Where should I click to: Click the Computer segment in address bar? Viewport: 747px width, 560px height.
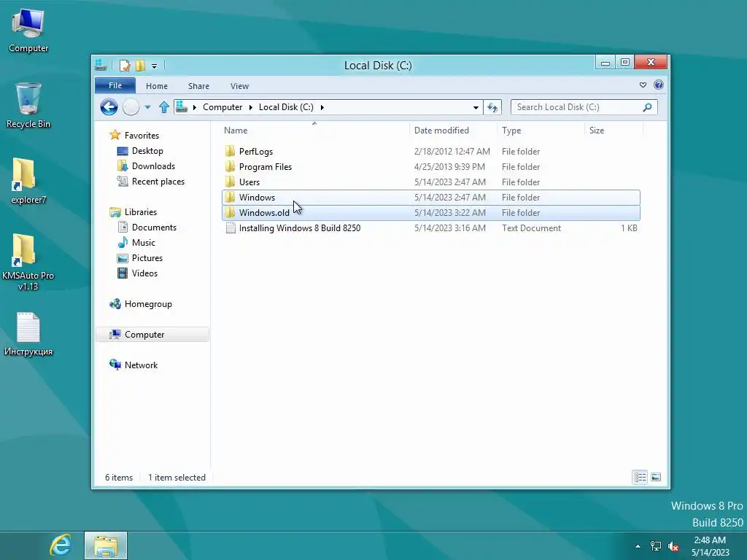(x=222, y=107)
